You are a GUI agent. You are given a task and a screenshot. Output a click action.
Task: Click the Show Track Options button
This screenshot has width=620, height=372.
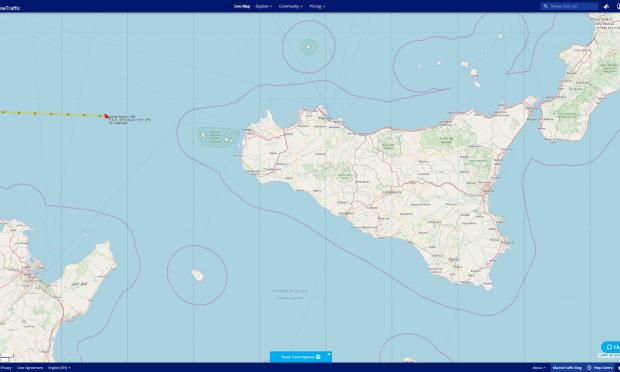pyautogui.click(x=301, y=357)
